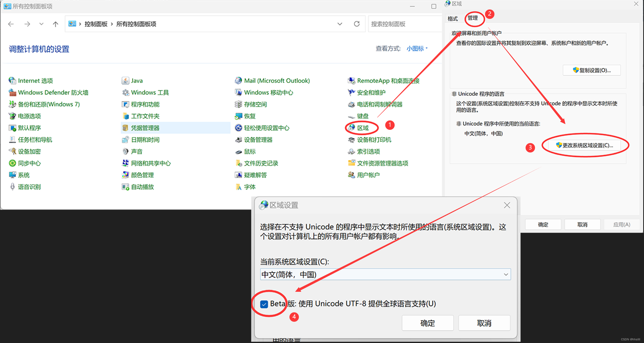
Task: Click the 声音 speaker icon
Action: point(125,151)
